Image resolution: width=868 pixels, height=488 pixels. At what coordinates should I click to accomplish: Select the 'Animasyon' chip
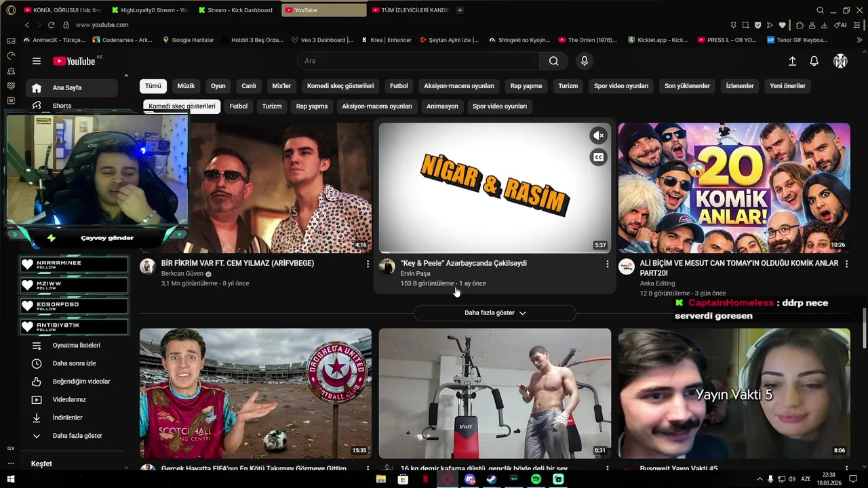click(442, 106)
